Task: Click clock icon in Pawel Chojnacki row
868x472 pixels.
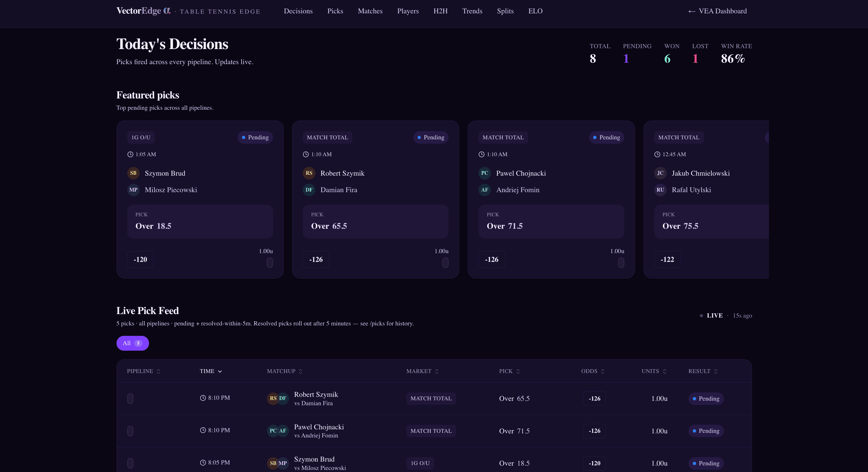Action: click(202, 430)
